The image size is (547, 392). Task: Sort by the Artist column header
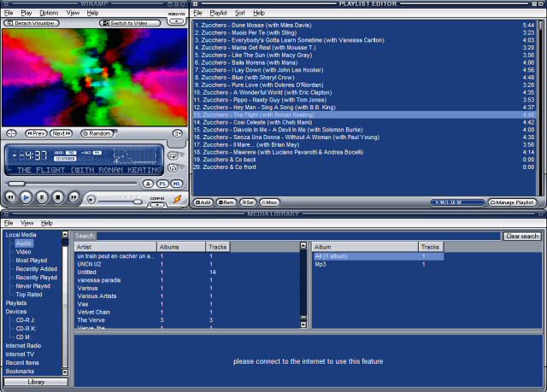pos(115,247)
